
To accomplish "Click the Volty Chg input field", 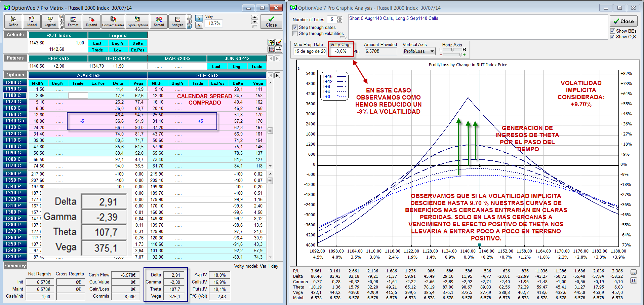I will [x=340, y=51].
